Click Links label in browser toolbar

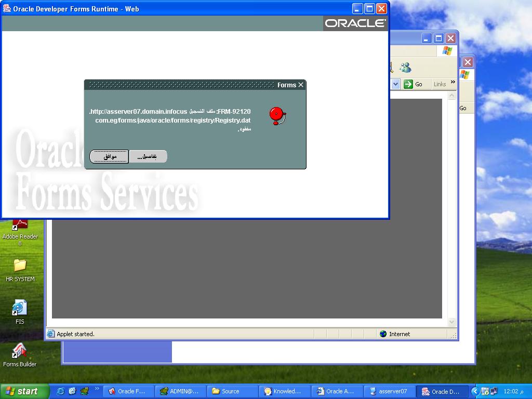pos(440,84)
